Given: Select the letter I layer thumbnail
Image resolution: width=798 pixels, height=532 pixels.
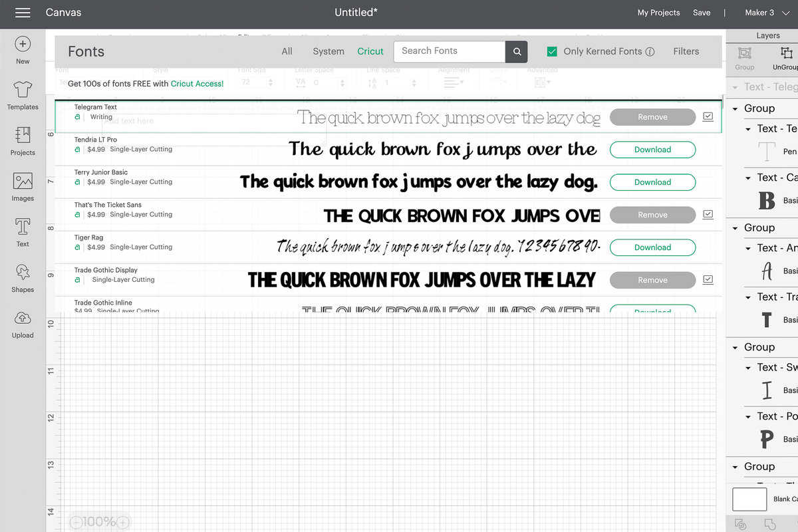Looking at the screenshot, I should [767, 390].
